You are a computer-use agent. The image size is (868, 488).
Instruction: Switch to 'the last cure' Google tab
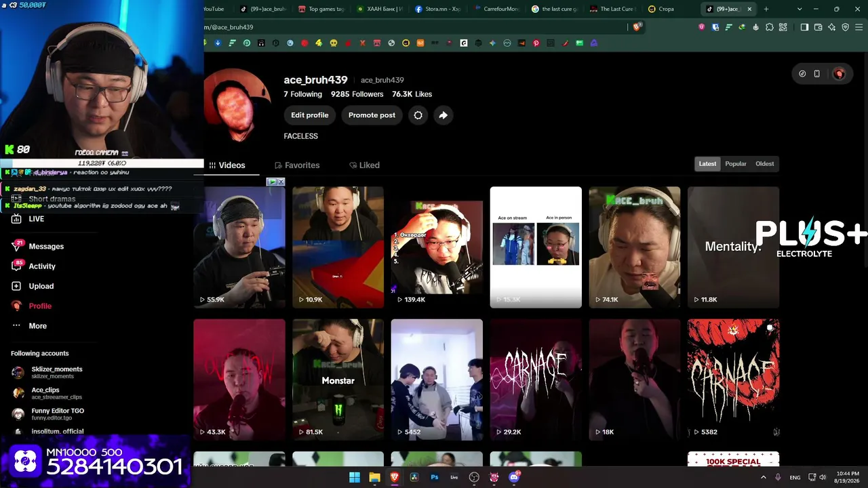(555, 9)
